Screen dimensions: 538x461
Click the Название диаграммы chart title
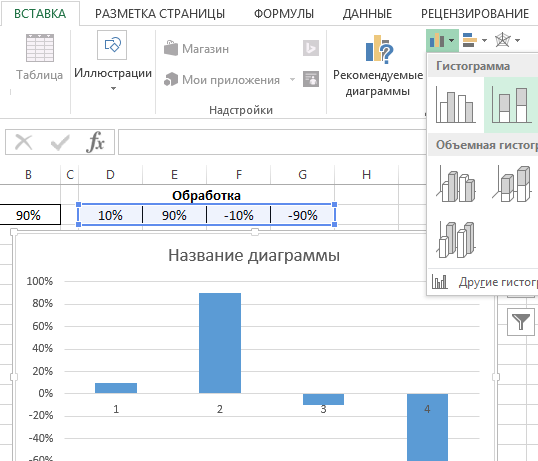click(x=254, y=255)
